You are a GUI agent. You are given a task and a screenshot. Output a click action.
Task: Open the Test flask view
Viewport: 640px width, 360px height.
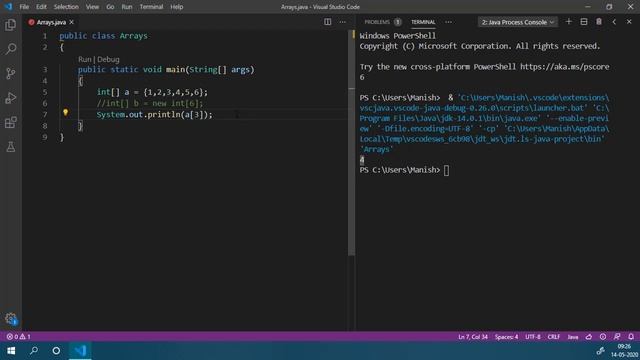click(11, 147)
